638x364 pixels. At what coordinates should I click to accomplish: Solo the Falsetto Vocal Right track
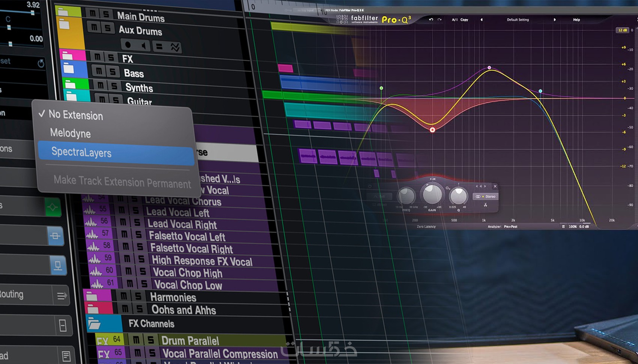point(140,247)
